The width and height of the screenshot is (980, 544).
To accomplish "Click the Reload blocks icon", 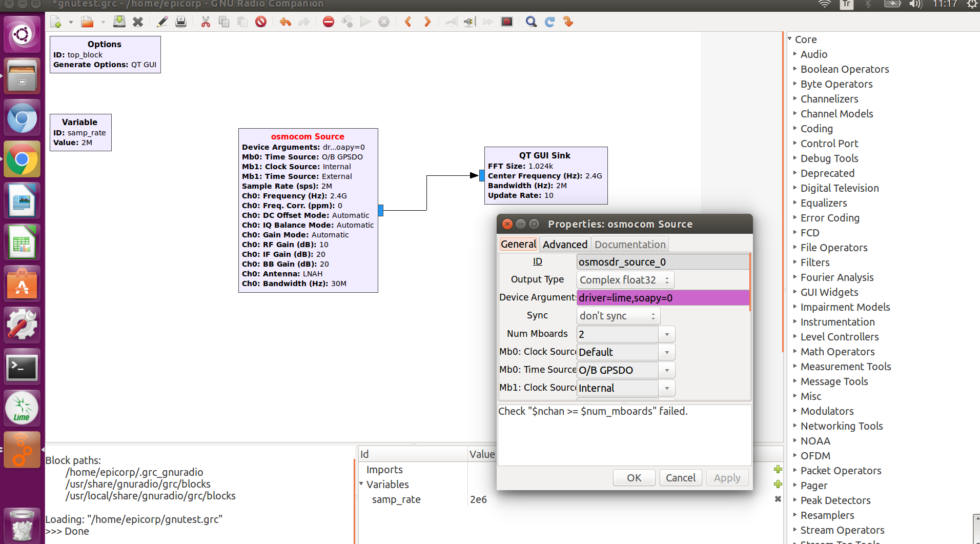I will pyautogui.click(x=549, y=22).
